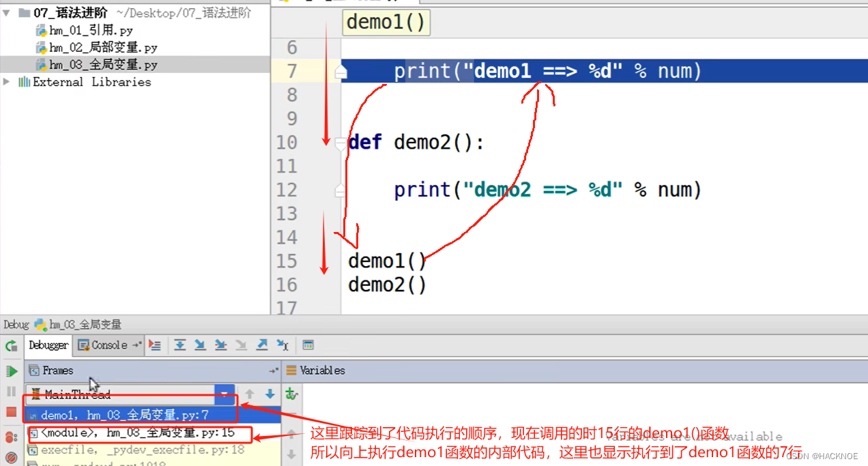Click the Console tab pin arrow
This screenshot has width=868, height=466.
tap(136, 345)
